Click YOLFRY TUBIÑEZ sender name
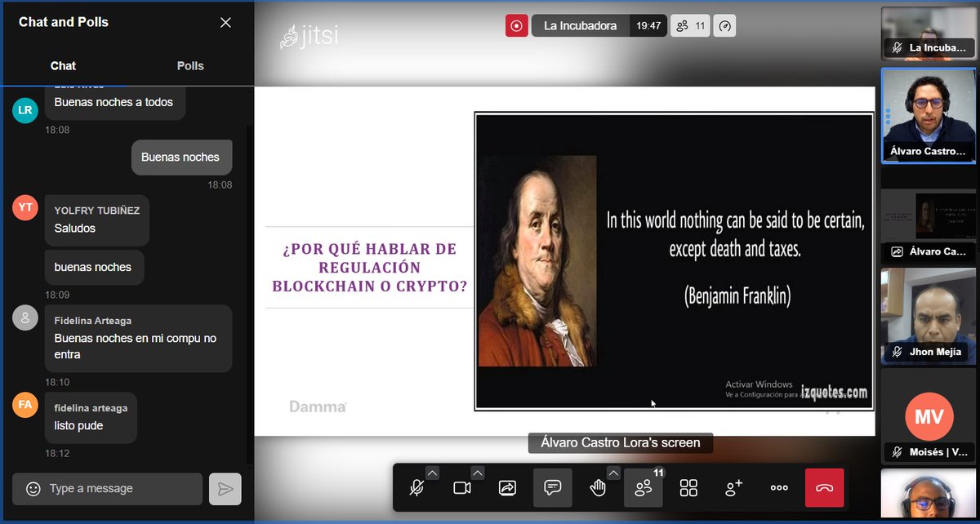The image size is (980, 524). pos(97,211)
